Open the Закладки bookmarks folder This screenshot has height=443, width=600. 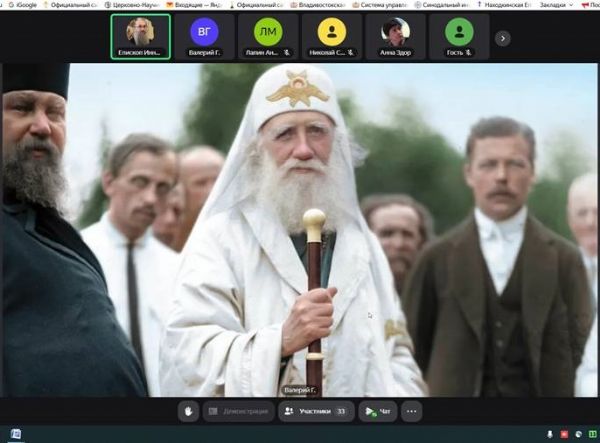(x=553, y=5)
